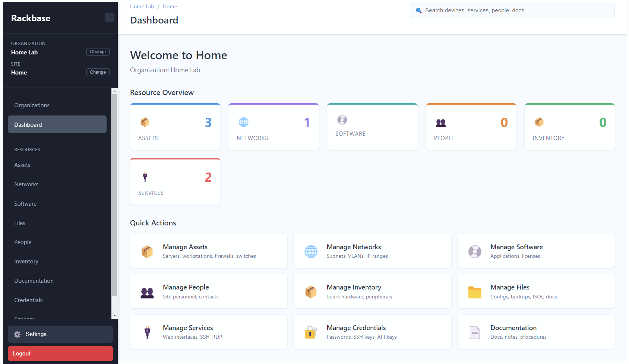The width and height of the screenshot is (629, 364).
Task: Open the Manage Credentials title
Action: pyautogui.click(x=356, y=328)
